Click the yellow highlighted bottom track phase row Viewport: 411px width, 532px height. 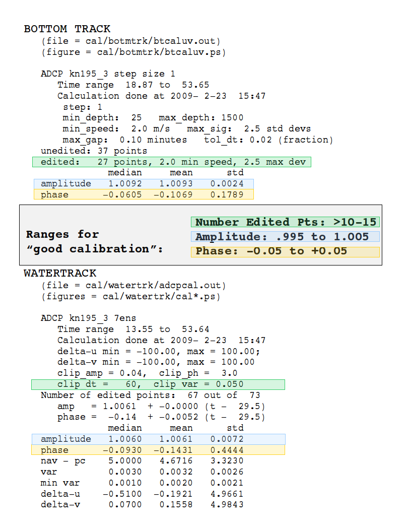coord(144,194)
